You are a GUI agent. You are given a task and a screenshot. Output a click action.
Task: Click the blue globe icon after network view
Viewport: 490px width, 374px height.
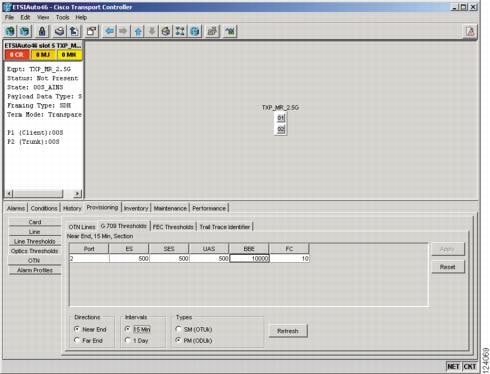coord(195,31)
